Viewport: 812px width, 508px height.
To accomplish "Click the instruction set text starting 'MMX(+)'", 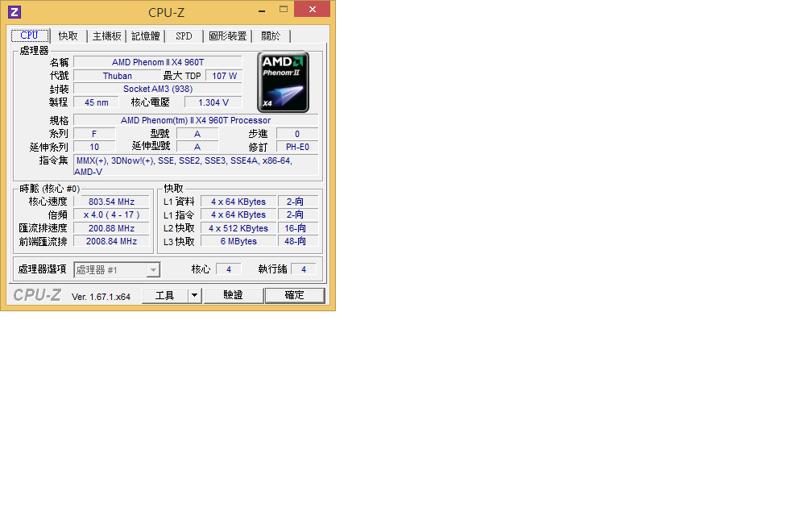I will pos(196,166).
